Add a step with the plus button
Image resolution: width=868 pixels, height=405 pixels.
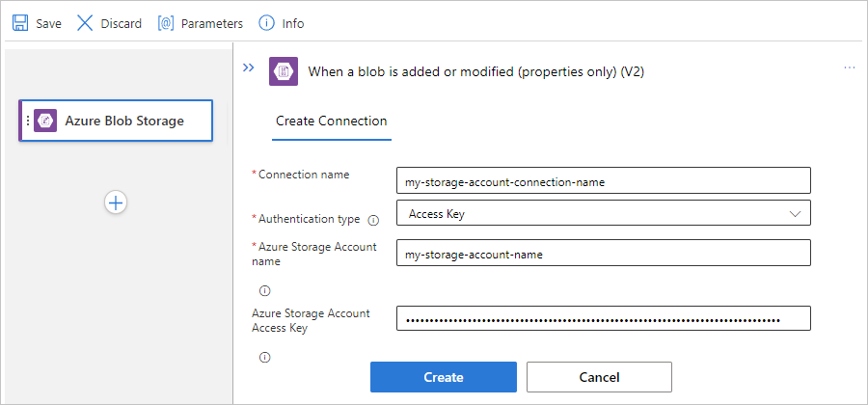(116, 202)
